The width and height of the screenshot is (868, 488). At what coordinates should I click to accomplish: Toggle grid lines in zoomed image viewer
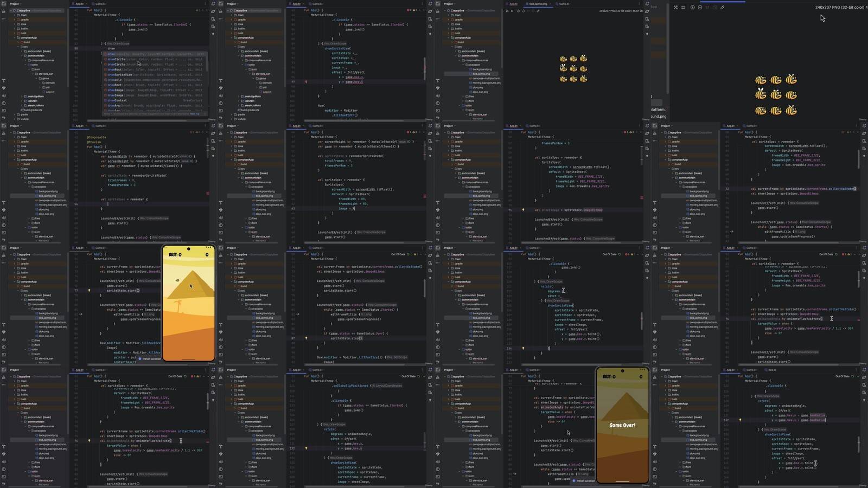coord(683,7)
